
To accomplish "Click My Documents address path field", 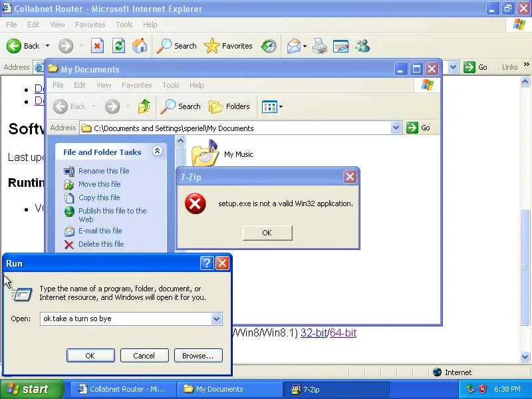I will [235, 128].
